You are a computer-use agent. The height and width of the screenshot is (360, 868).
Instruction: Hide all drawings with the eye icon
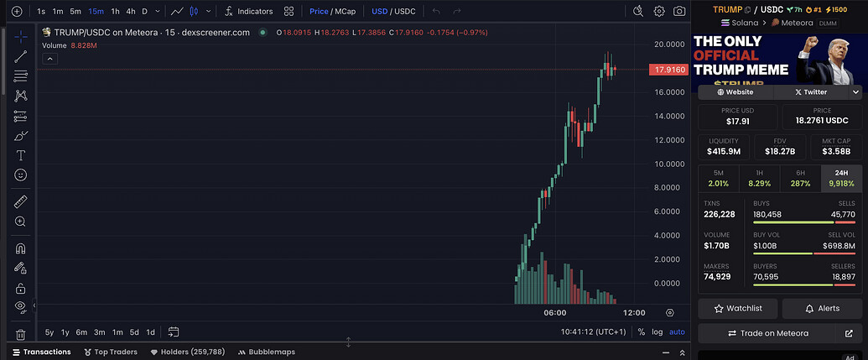tap(20, 305)
